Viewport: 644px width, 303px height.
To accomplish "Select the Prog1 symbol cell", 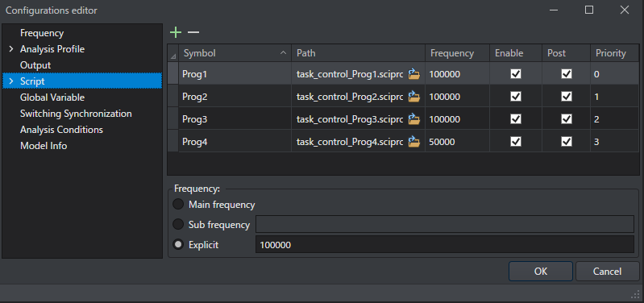I will point(235,74).
